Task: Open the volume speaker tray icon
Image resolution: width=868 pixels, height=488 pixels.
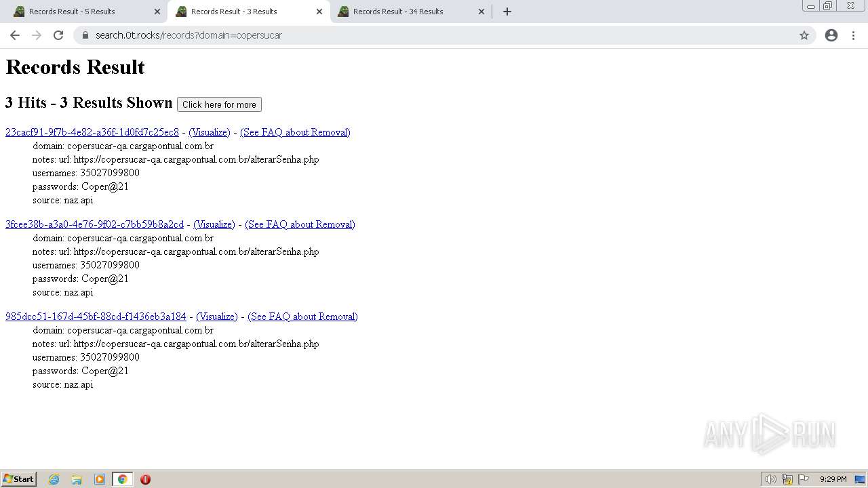Action: click(x=770, y=479)
